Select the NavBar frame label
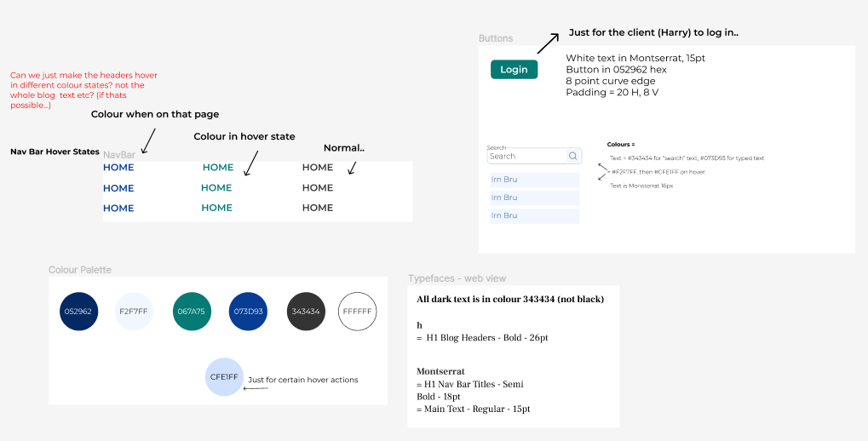The width and height of the screenshot is (868, 441). tap(119, 156)
